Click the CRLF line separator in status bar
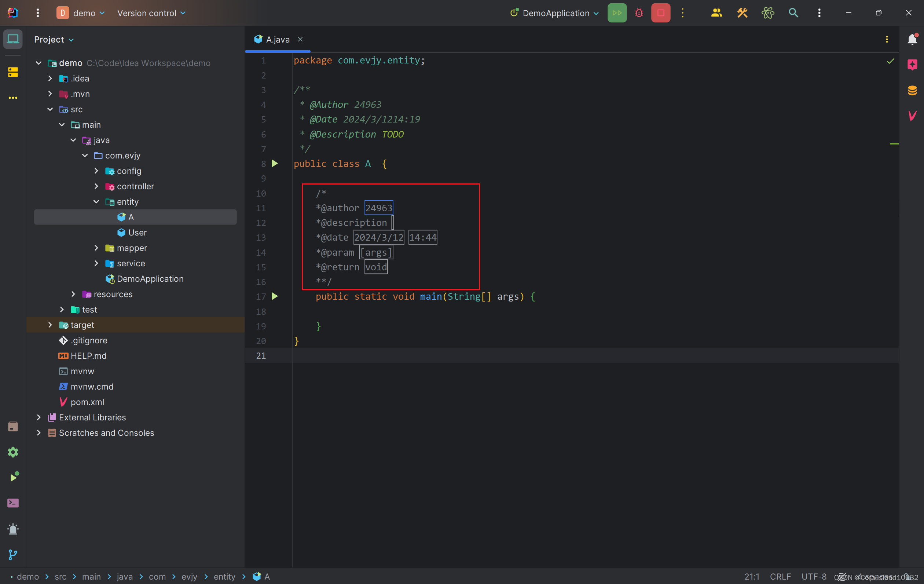 pyautogui.click(x=780, y=577)
